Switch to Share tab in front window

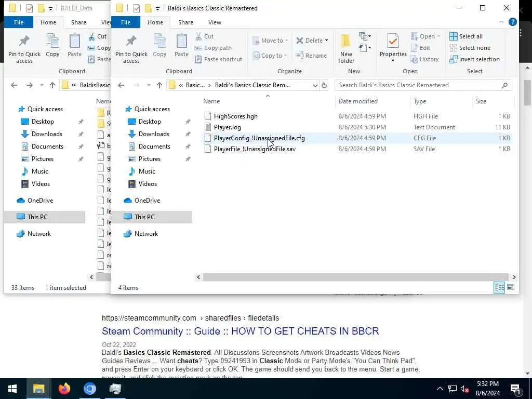click(185, 22)
